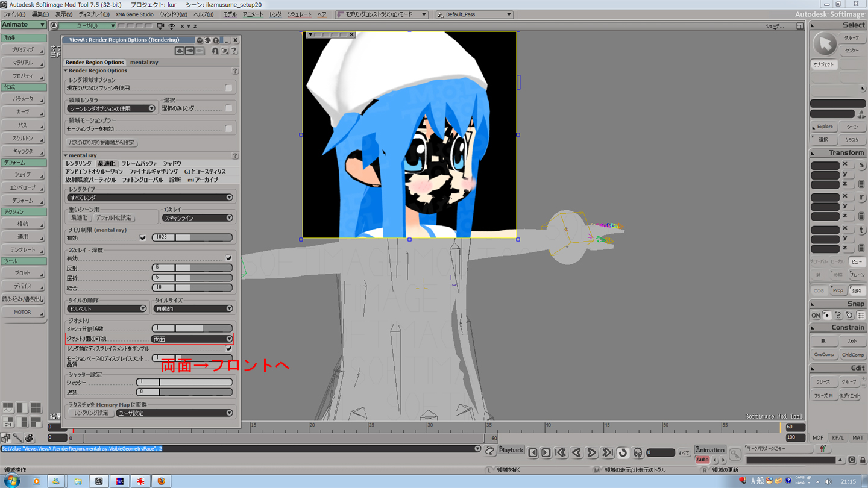Open the Memory Map ユーザ設定 dropdown
The width and height of the screenshot is (868, 488).
(x=174, y=413)
